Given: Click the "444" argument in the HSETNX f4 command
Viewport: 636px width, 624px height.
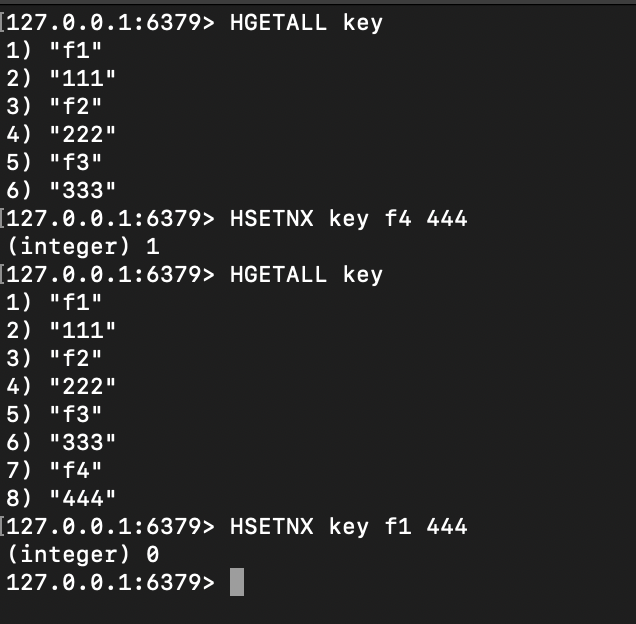Looking at the screenshot, I should click(447, 219).
